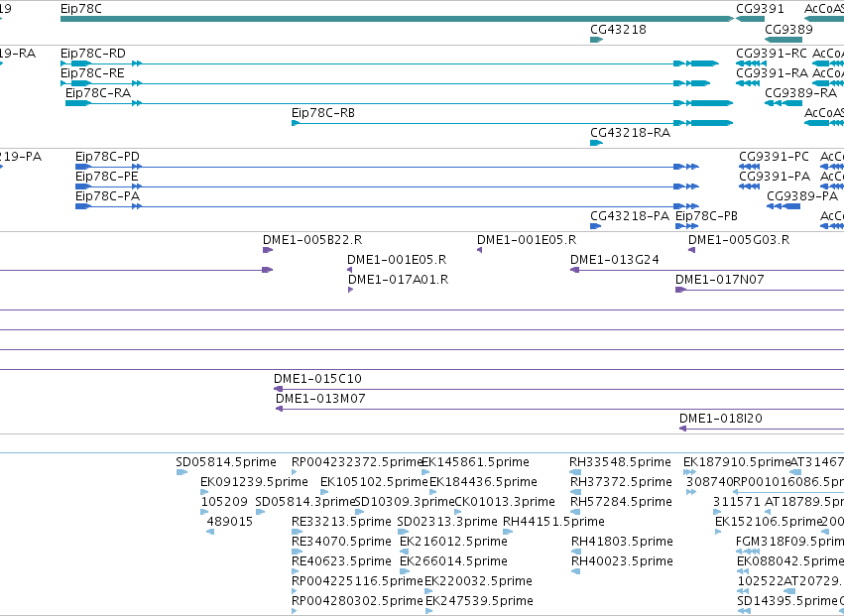Click cDNA clone DME1-013G24
The image size is (844, 616).
[x=615, y=260]
